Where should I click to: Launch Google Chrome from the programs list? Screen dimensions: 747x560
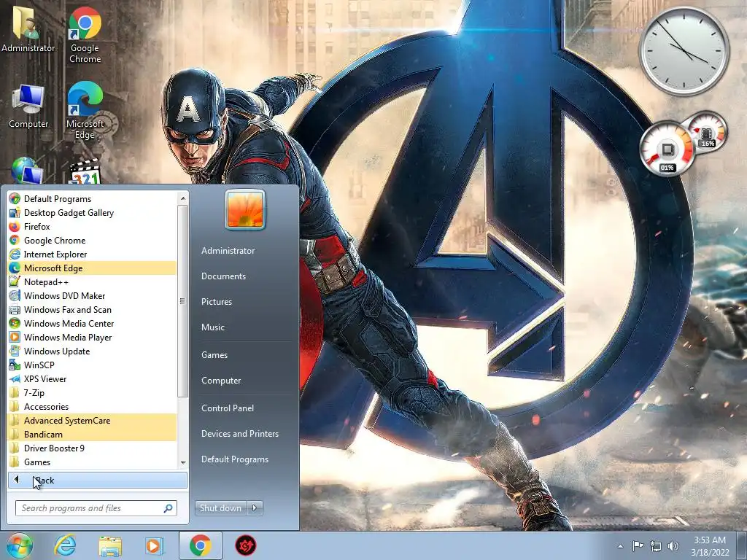(92, 240)
